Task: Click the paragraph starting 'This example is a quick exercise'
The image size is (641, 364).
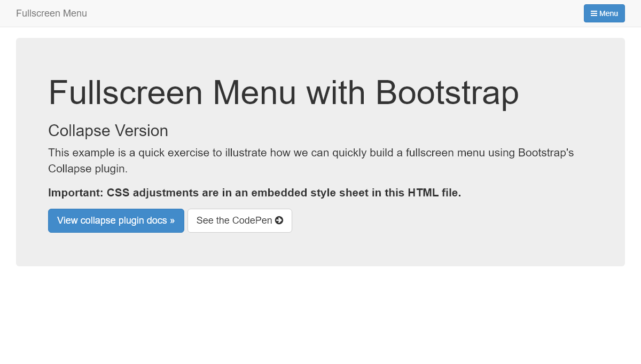Action: 311,161
